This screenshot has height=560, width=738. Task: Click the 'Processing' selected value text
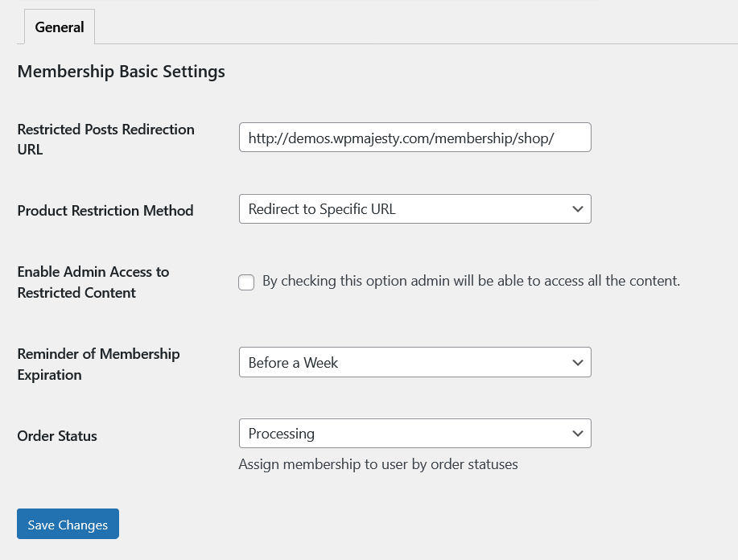pos(281,434)
